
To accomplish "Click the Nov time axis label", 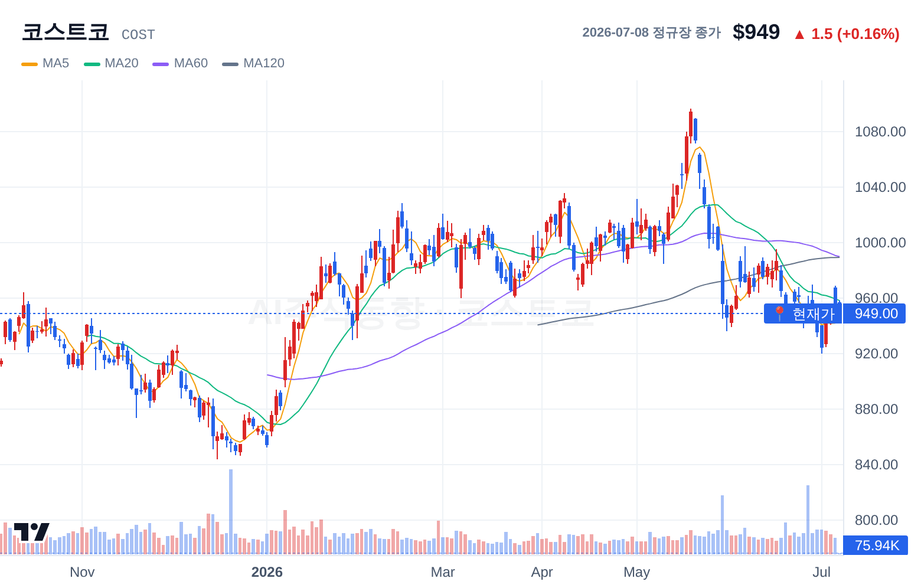I will [82, 572].
